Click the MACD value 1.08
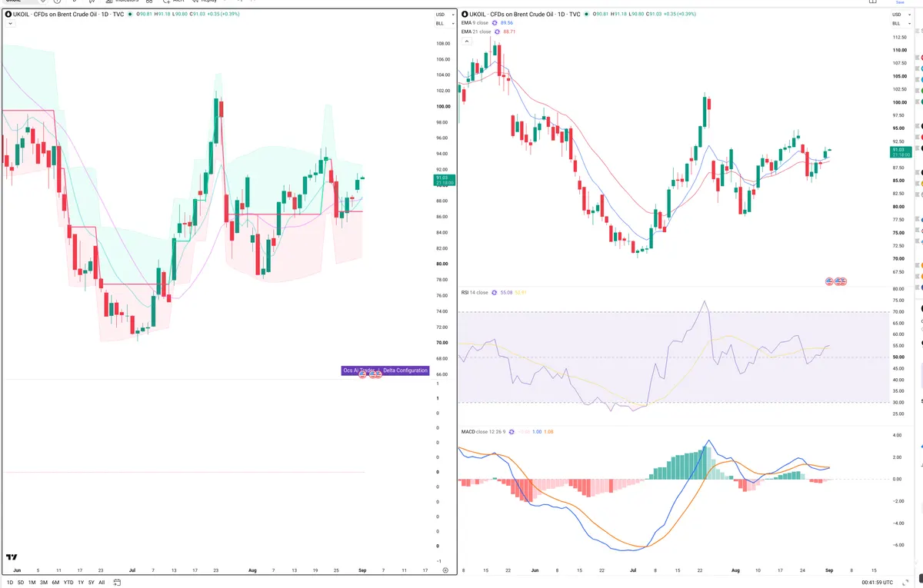The height and width of the screenshot is (588, 923). tap(548, 432)
